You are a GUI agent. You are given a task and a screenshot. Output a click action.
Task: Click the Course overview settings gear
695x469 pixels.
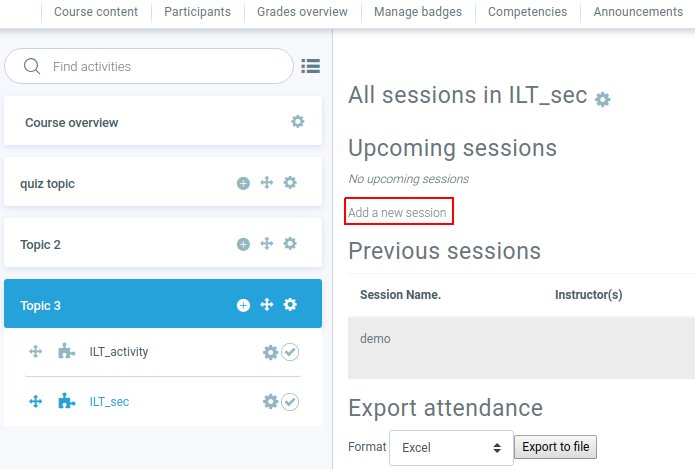[297, 122]
